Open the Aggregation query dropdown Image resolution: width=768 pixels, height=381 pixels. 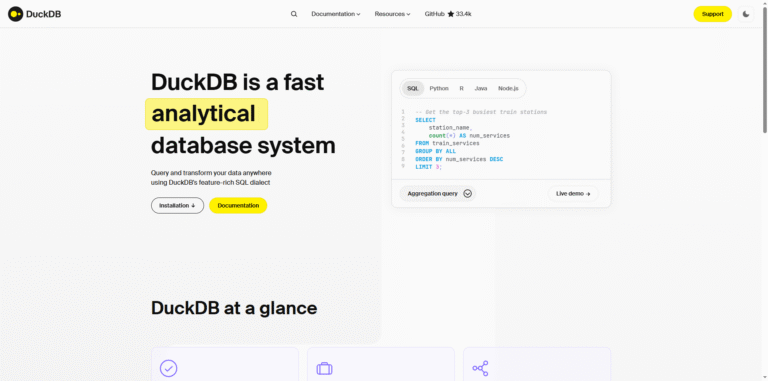[x=437, y=193]
